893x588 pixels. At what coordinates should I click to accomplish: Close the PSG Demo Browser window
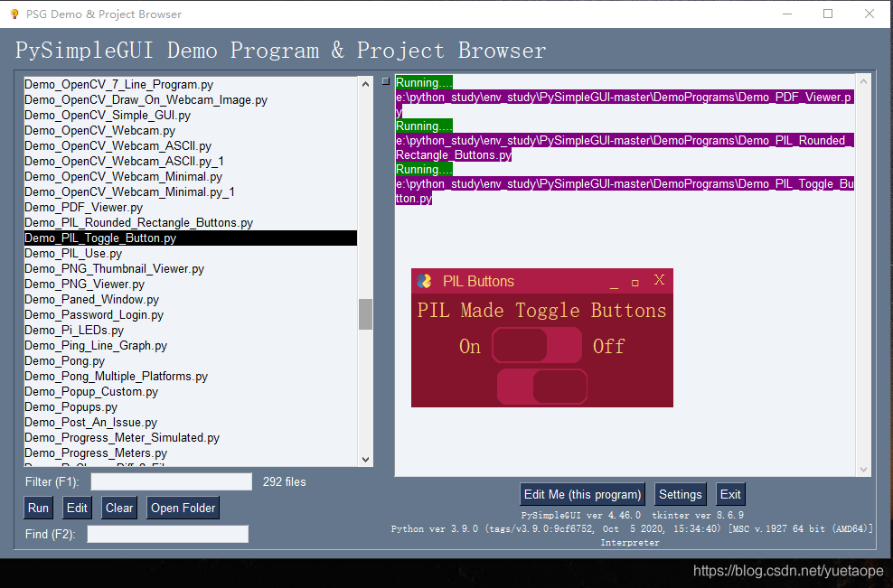(x=869, y=14)
